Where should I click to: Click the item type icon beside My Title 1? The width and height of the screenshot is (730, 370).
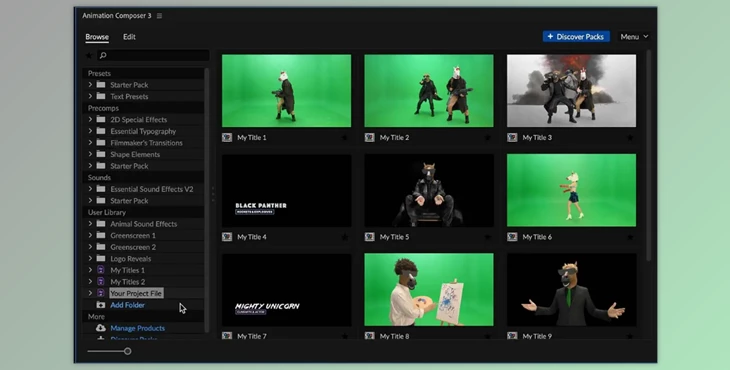pos(227,138)
